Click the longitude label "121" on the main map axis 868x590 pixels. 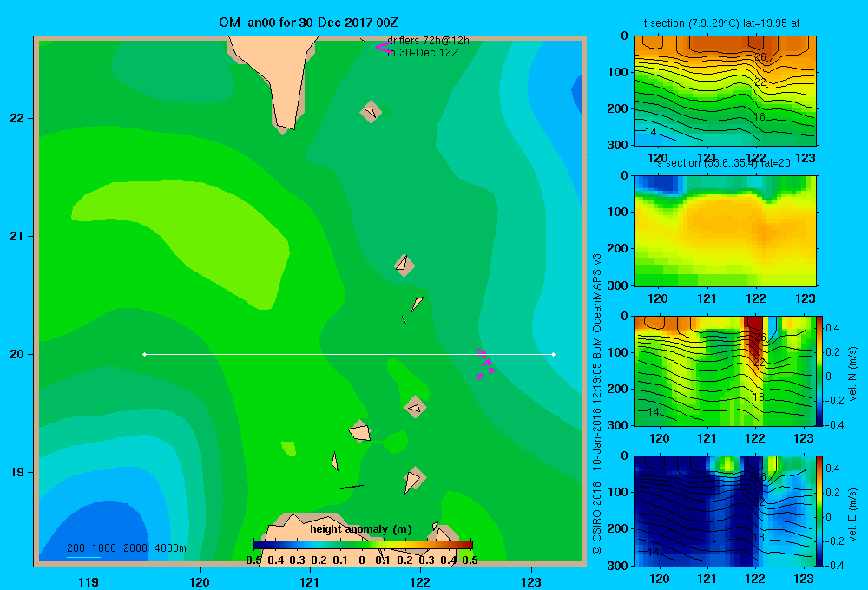pyautogui.click(x=310, y=582)
